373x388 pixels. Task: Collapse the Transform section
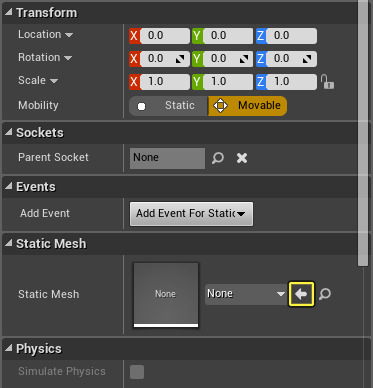(x=9, y=12)
